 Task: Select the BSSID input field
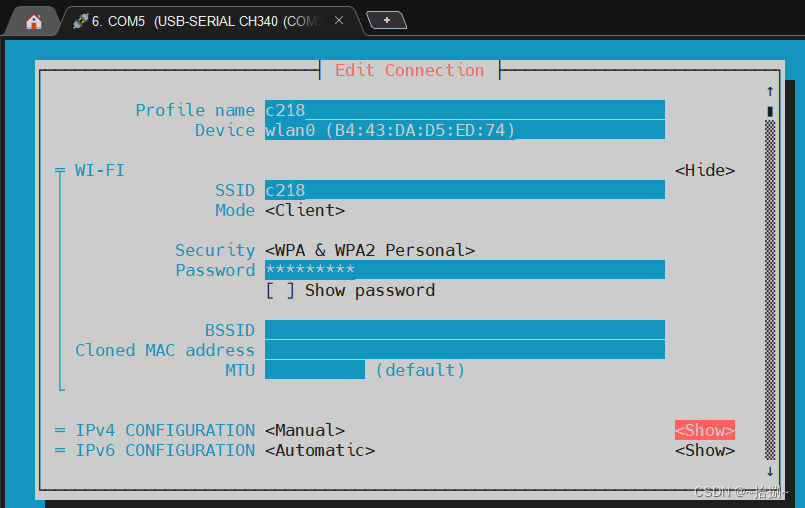tap(465, 330)
